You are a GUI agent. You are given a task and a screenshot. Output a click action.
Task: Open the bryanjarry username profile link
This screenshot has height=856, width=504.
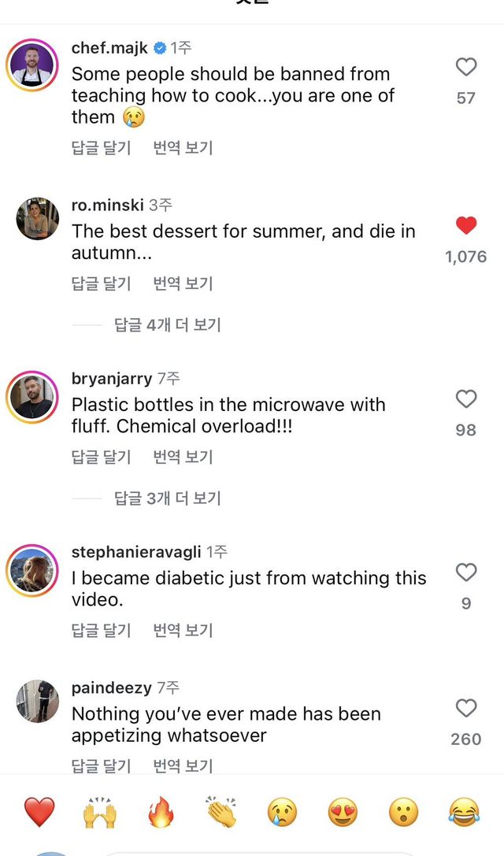[112, 379]
